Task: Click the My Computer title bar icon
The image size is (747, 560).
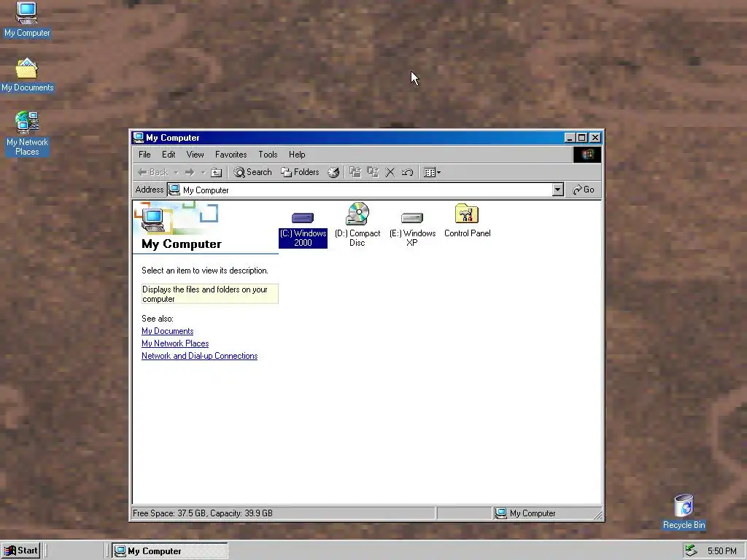Action: click(139, 138)
